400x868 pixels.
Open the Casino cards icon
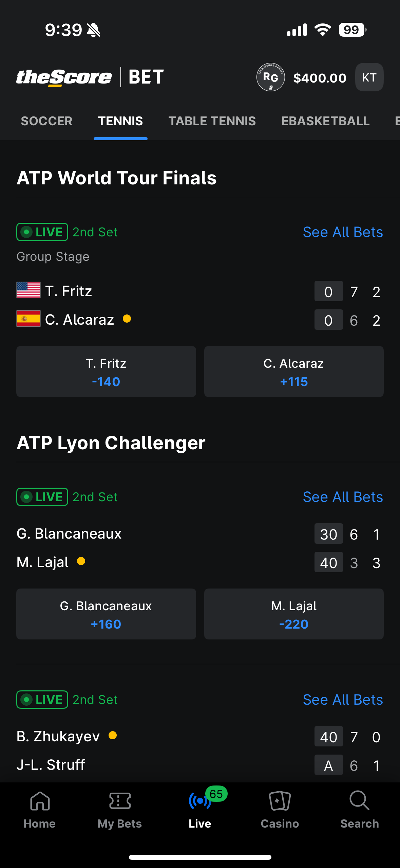click(280, 801)
